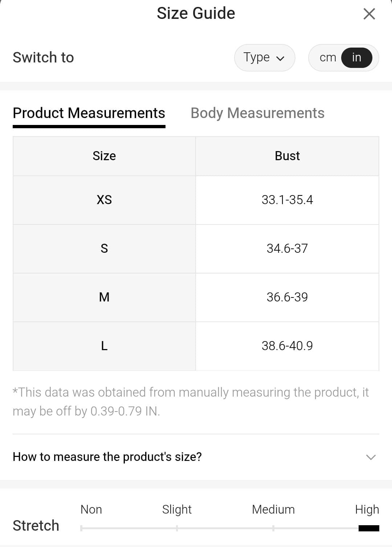The height and width of the screenshot is (547, 392).
Task: Click the chevron arrow inside the Type selector
Action: click(x=280, y=58)
